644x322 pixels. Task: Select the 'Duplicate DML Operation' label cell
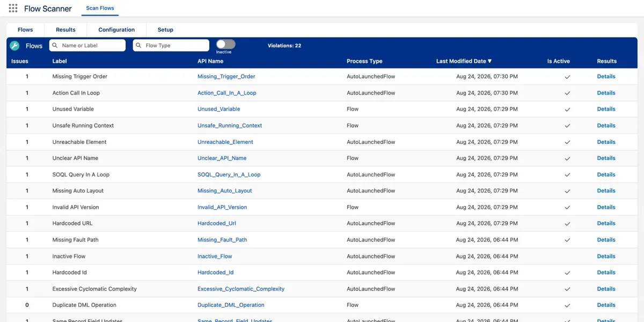[84, 305]
